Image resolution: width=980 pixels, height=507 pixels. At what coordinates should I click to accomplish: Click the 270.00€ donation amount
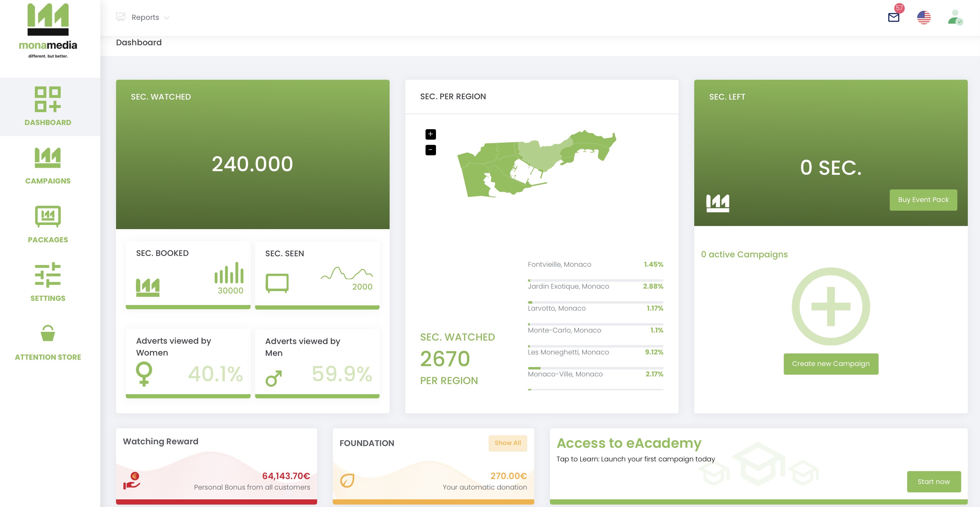point(508,476)
